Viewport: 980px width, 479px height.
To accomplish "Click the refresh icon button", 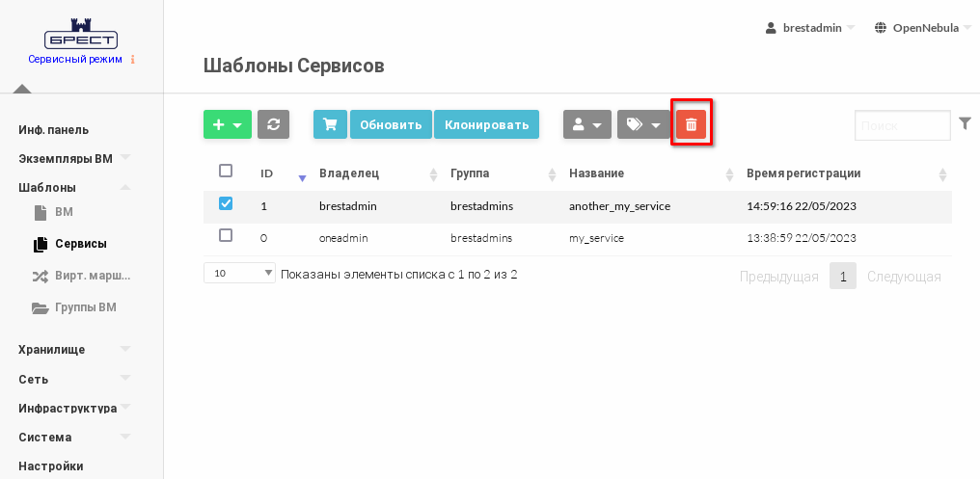I will click(x=273, y=124).
